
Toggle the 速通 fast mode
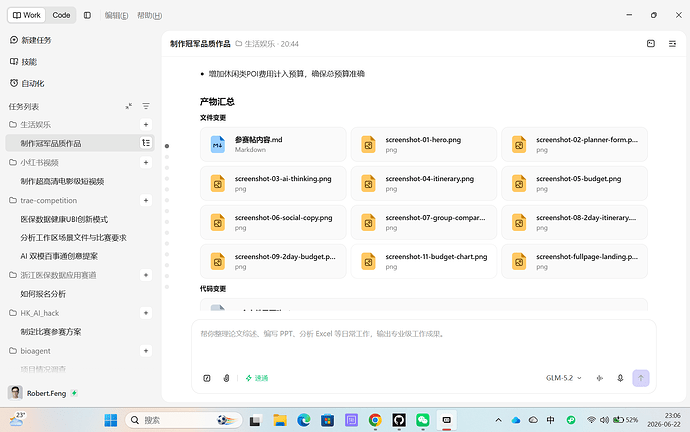coord(257,378)
